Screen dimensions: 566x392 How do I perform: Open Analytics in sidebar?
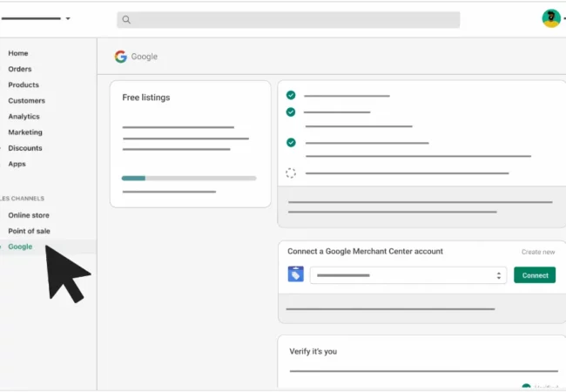24,117
